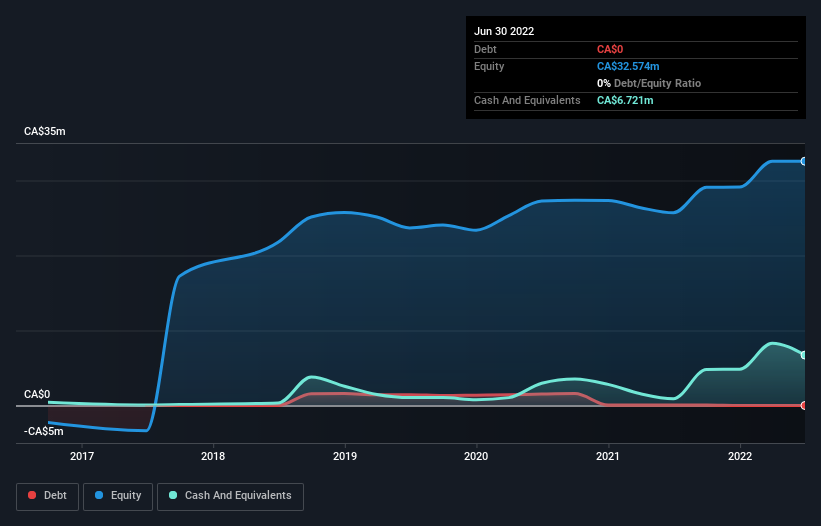Click the red CA$0 debt value in tooltip

(x=610, y=49)
